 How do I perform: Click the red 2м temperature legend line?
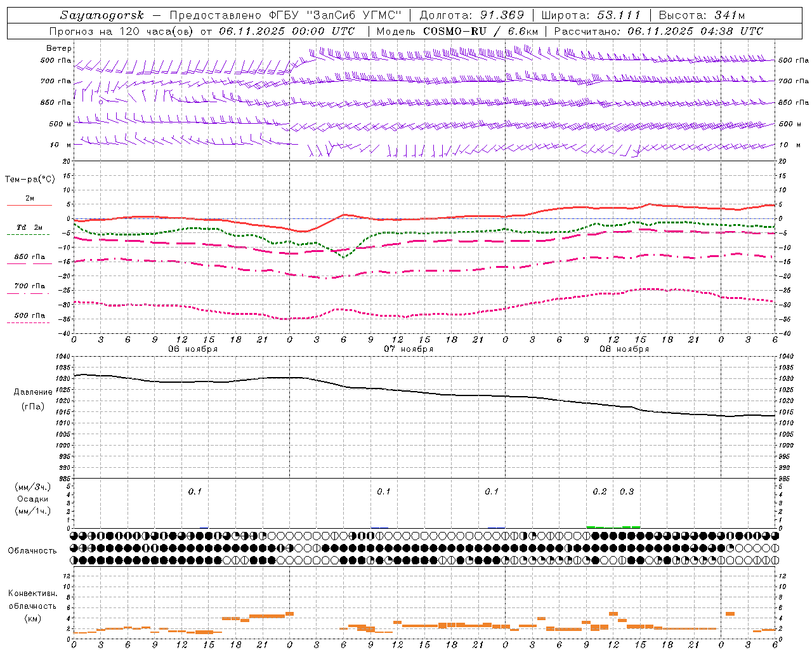point(29,206)
